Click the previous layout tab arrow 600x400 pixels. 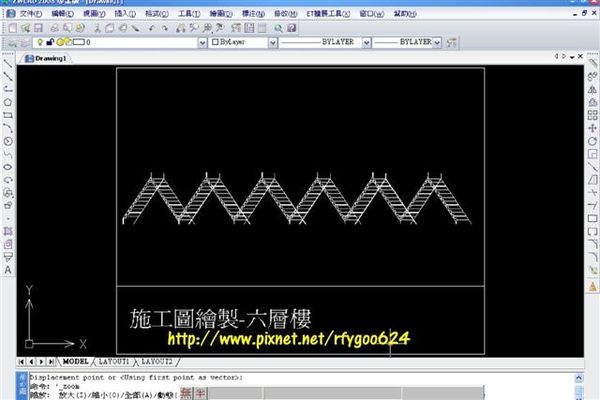[31, 361]
